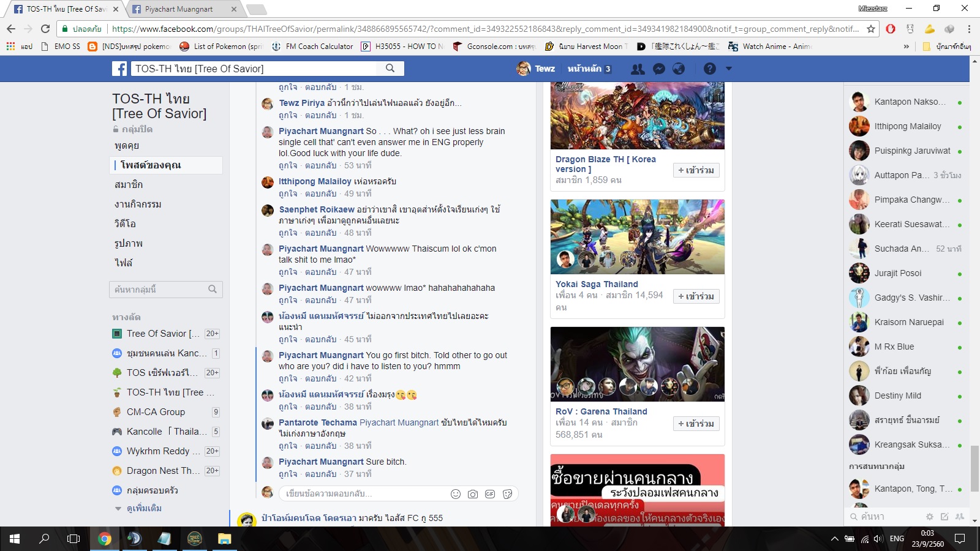Open the สมาชิก members menu item
The image size is (980, 551).
[x=129, y=185]
